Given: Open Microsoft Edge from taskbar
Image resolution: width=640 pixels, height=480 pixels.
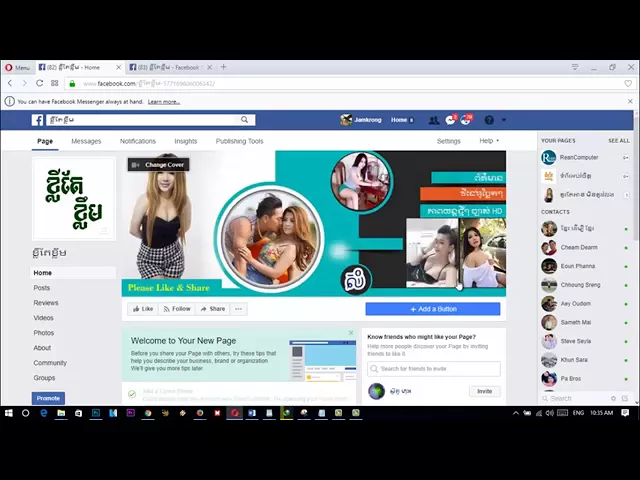Looking at the screenshot, I should point(43,413).
